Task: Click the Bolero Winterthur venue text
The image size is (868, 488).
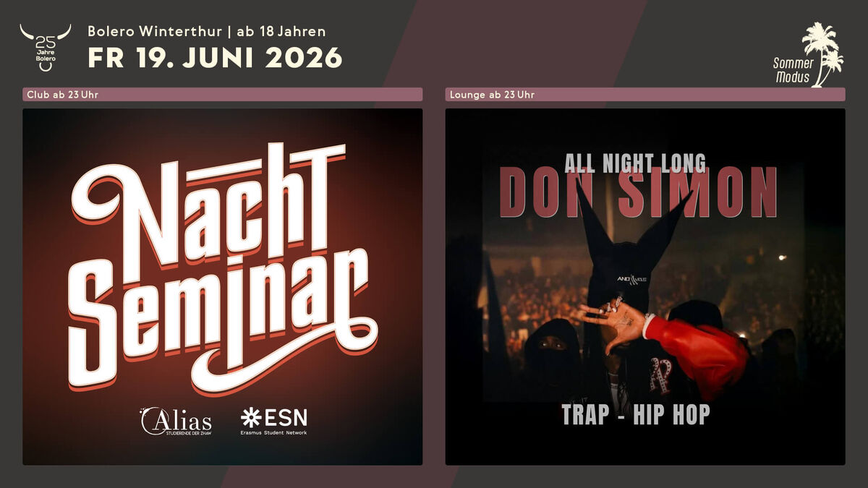Action: click(153, 31)
